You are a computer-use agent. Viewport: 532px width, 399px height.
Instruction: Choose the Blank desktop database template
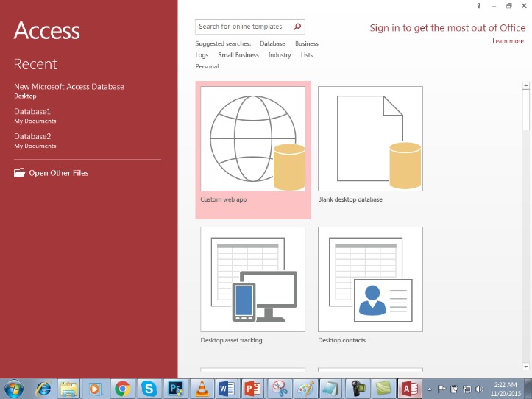[x=370, y=145]
